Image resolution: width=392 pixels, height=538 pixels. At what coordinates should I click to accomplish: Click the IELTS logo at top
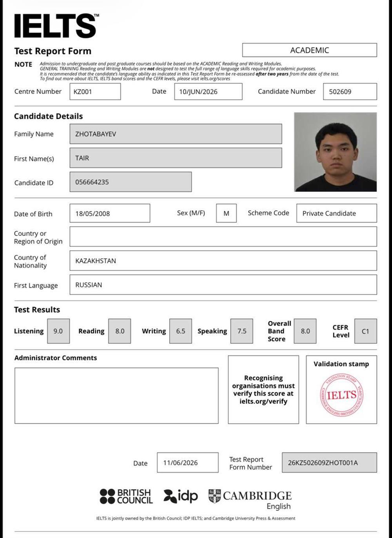pyautogui.click(x=56, y=26)
